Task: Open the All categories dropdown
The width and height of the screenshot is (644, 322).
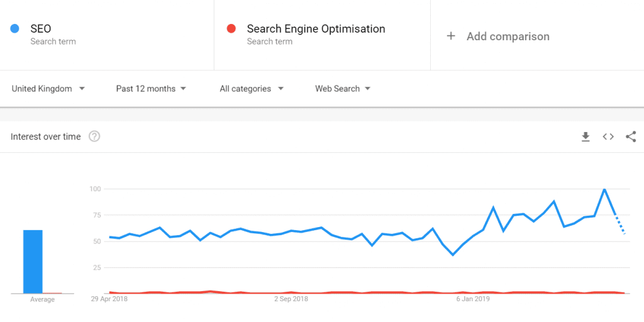Action: coord(252,89)
